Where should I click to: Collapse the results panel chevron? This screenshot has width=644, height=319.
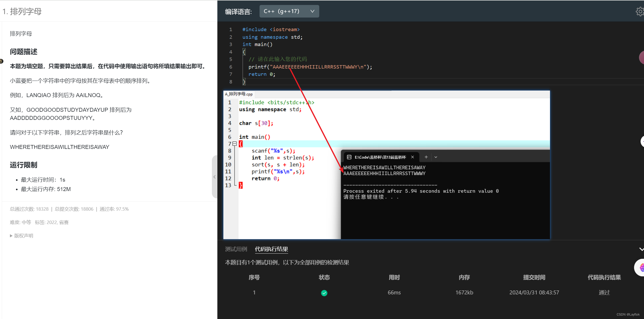click(641, 249)
